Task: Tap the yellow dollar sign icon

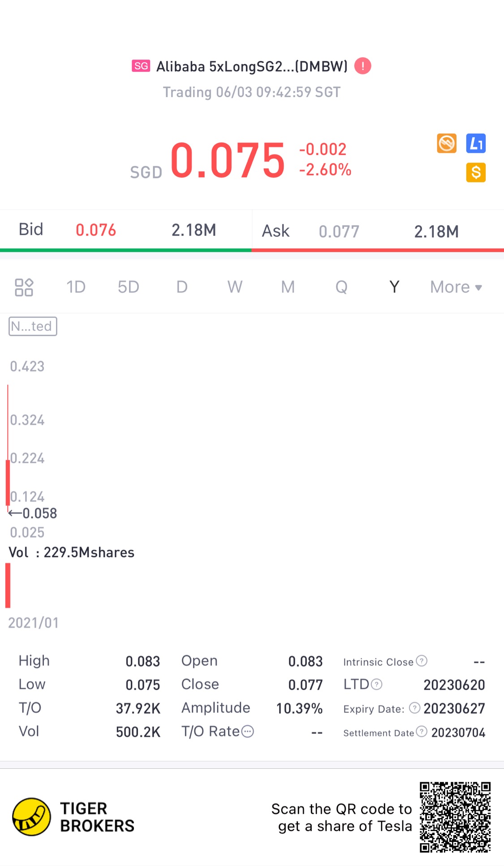Action: [476, 172]
